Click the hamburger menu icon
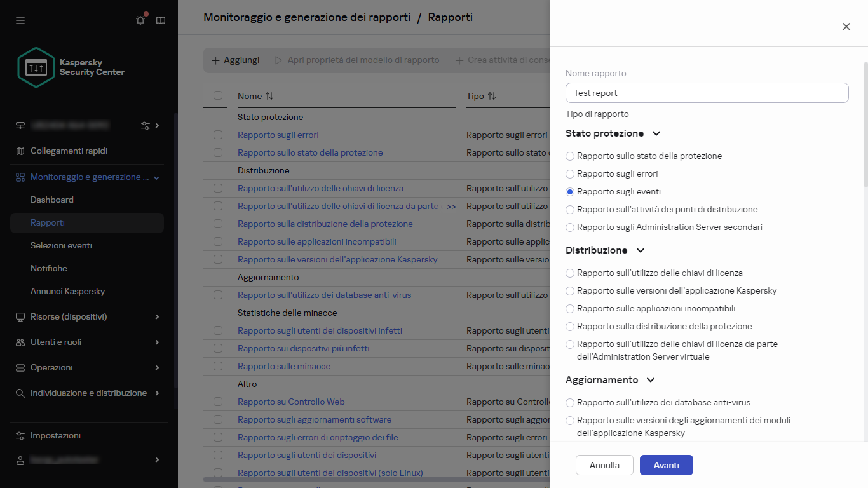The image size is (868, 488). tap(20, 20)
